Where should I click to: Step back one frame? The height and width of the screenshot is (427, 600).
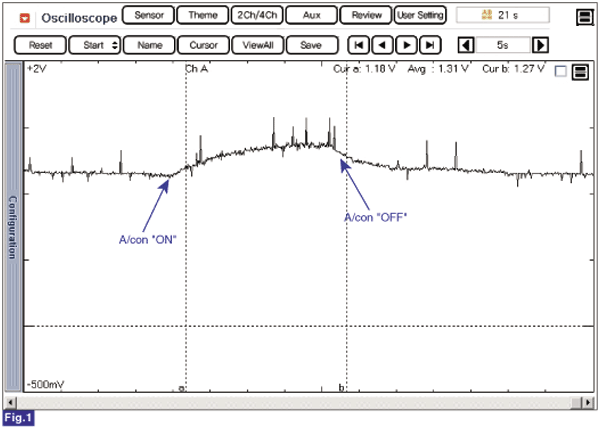click(382, 45)
